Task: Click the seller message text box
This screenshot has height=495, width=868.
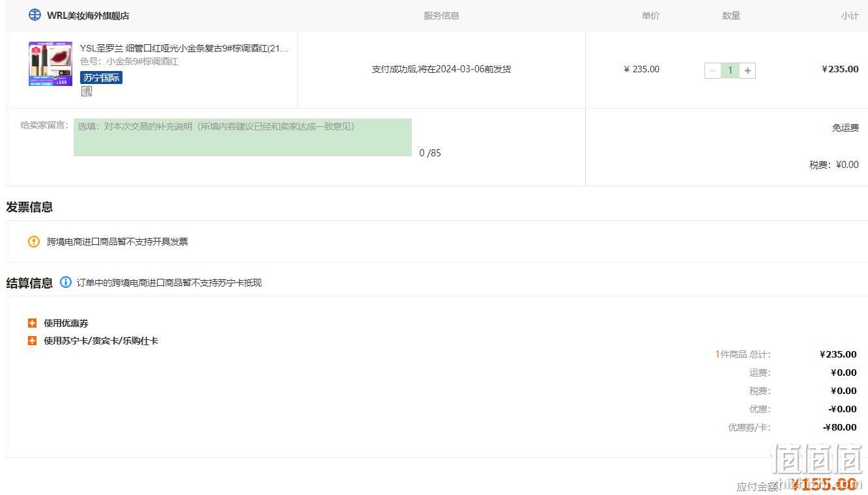Action: tap(242, 137)
